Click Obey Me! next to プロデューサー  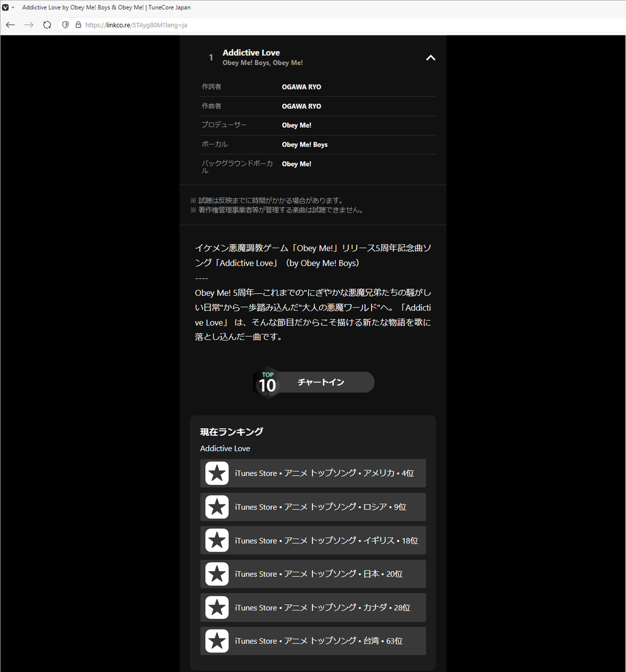297,125
